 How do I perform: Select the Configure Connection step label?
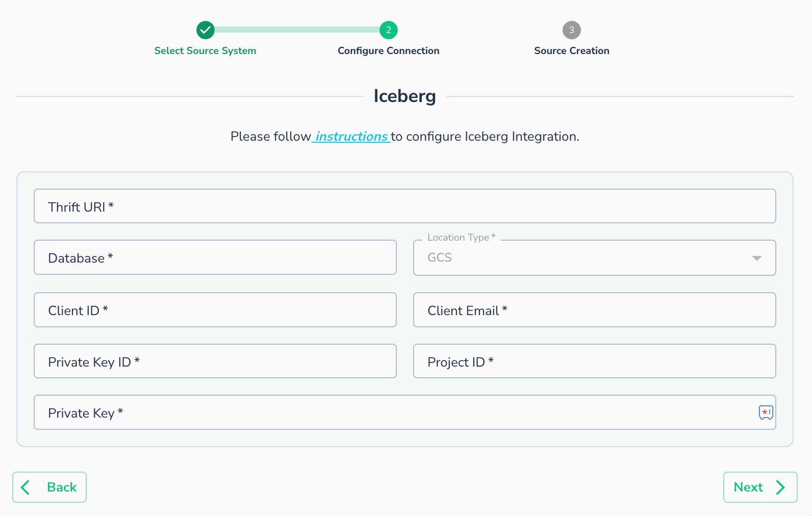point(389,51)
